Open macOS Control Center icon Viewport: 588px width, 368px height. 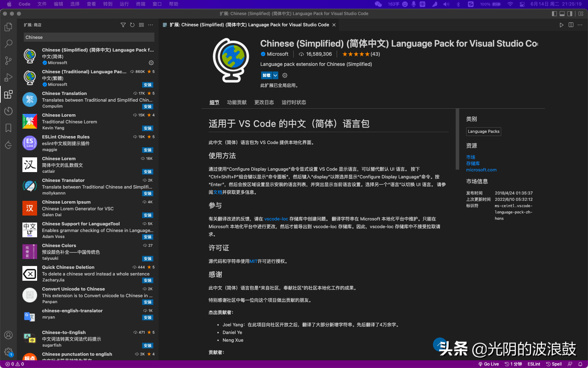coord(522,4)
